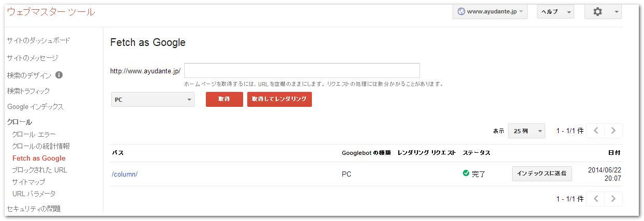Open the /column/ path link
This screenshot has height=221, width=644.
click(125, 174)
